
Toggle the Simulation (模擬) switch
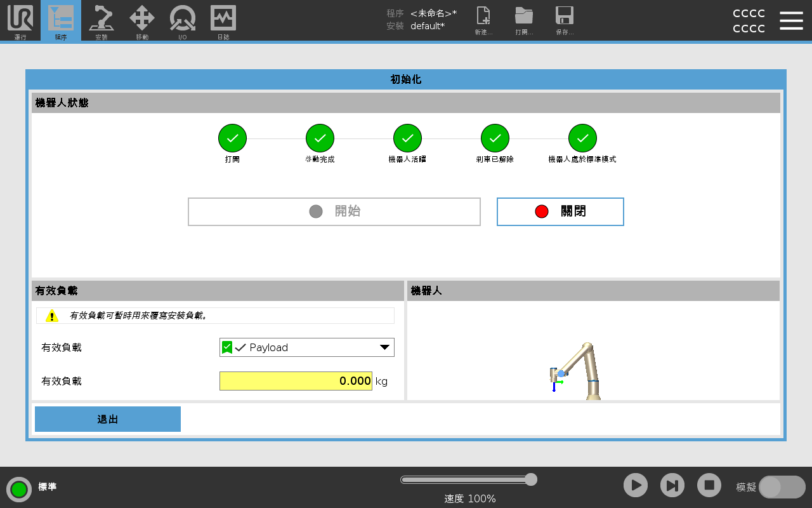(x=782, y=487)
